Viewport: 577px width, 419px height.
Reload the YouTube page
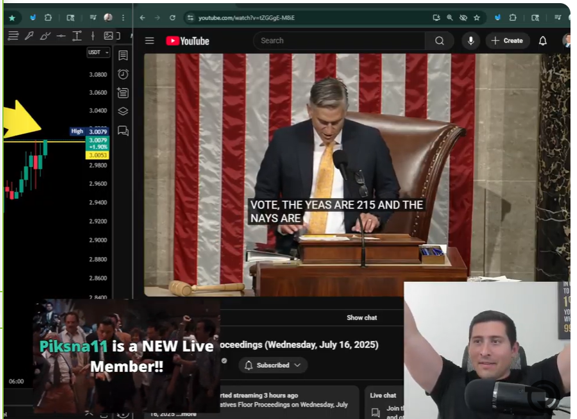172,18
